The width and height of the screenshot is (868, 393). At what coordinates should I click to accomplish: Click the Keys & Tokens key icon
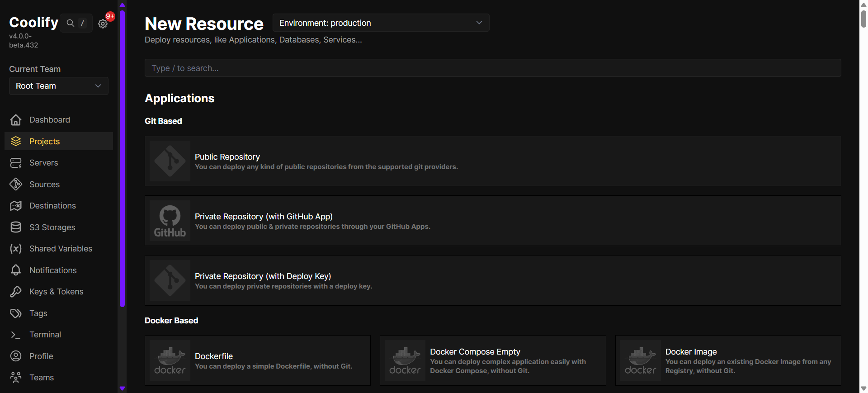tap(16, 292)
